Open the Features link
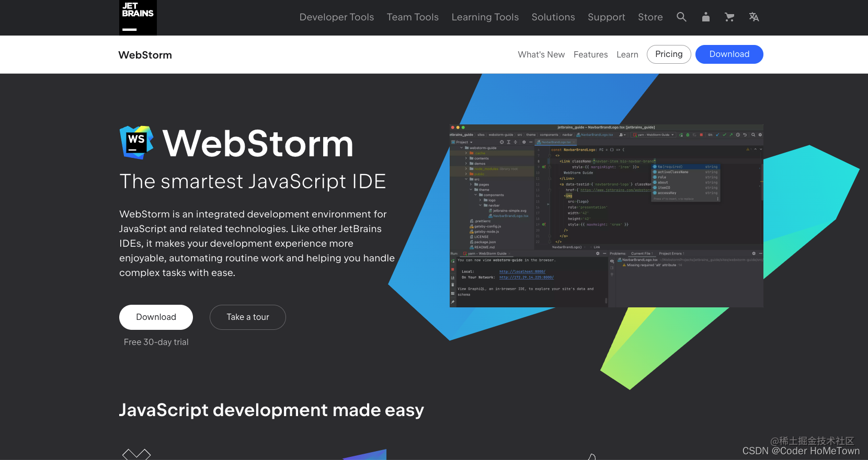 (591, 54)
